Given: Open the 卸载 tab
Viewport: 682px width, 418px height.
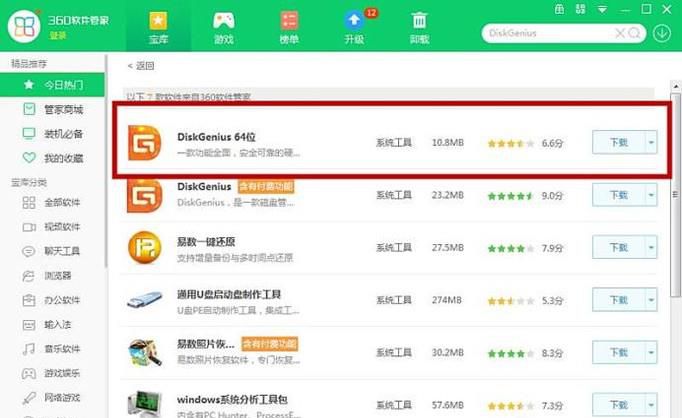Looking at the screenshot, I should coord(419,27).
